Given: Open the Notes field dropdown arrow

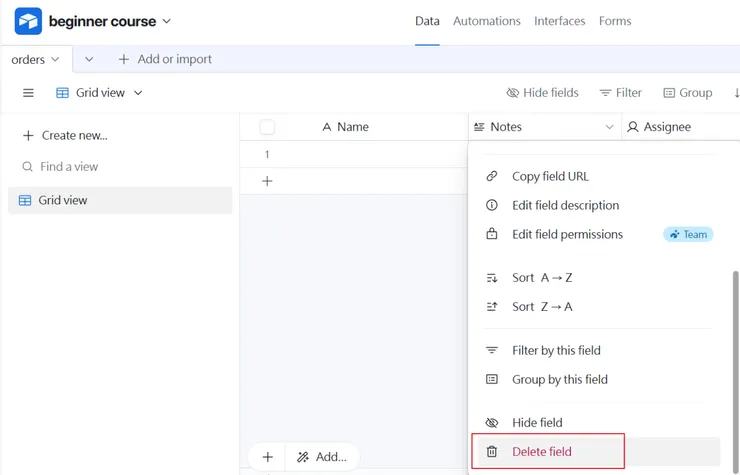Looking at the screenshot, I should click(x=609, y=127).
